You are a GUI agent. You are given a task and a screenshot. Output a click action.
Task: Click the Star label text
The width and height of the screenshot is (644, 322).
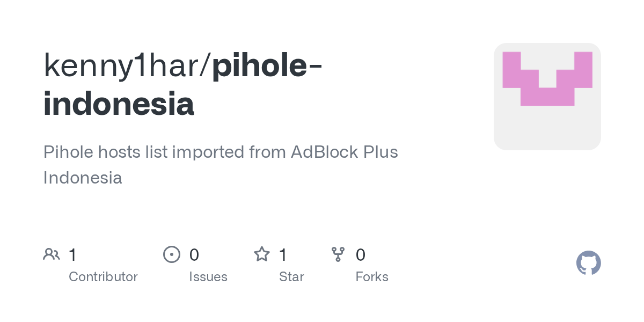click(x=291, y=277)
